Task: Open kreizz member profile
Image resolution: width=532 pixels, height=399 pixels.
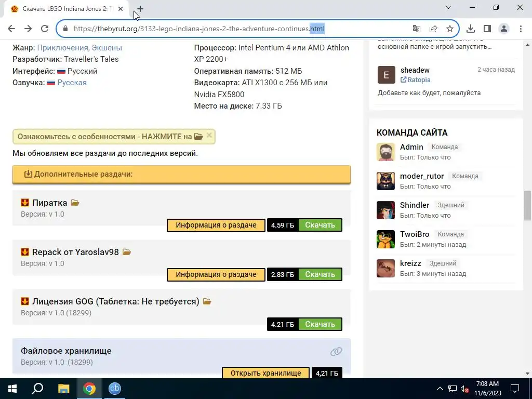Action: pos(410,263)
